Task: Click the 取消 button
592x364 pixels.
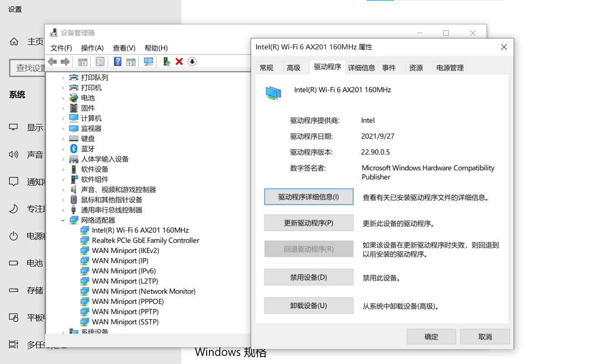Action: [485, 336]
